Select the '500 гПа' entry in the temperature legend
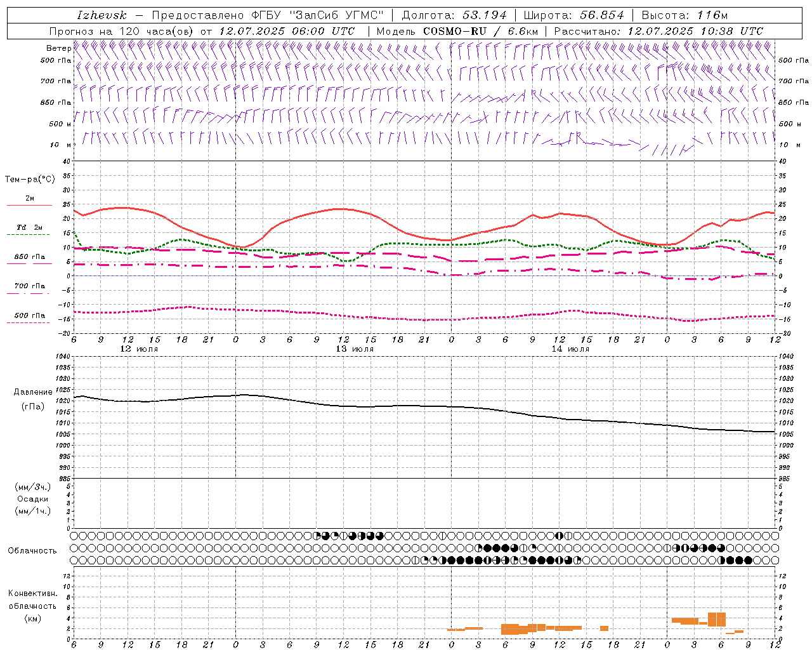 click(30, 315)
